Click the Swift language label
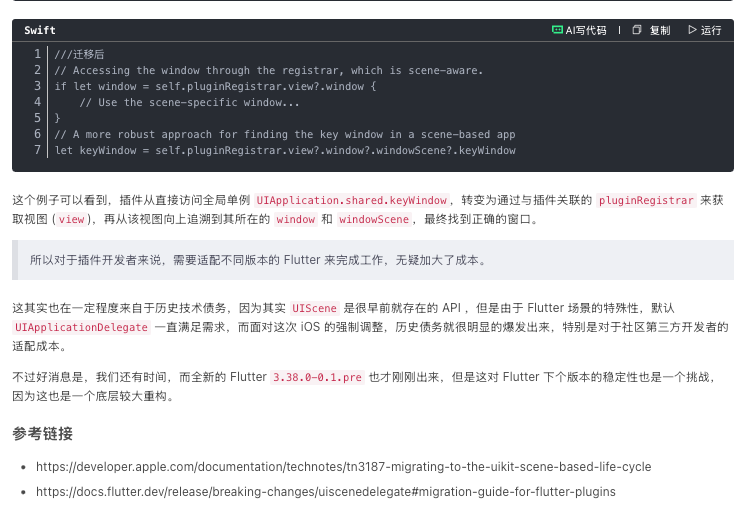 pos(40,30)
